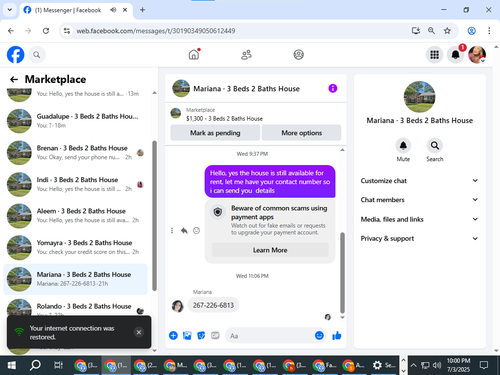Open the Chrome zoom magnifier icon

point(431,31)
